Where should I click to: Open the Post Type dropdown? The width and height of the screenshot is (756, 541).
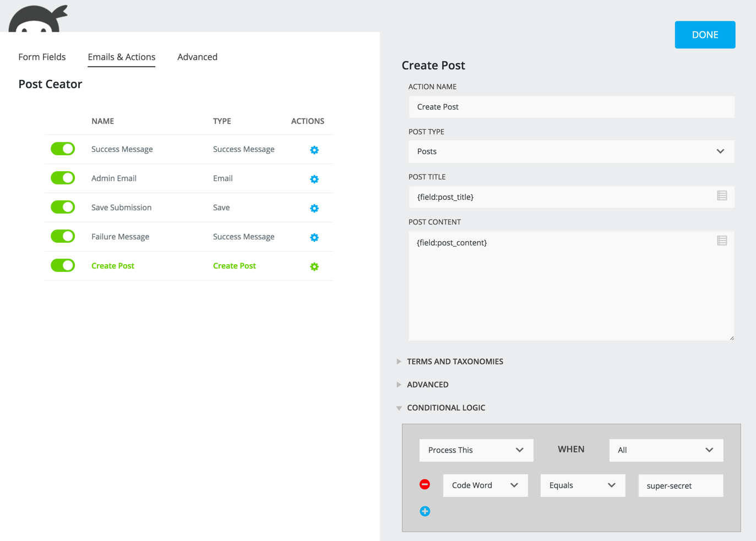click(x=571, y=151)
